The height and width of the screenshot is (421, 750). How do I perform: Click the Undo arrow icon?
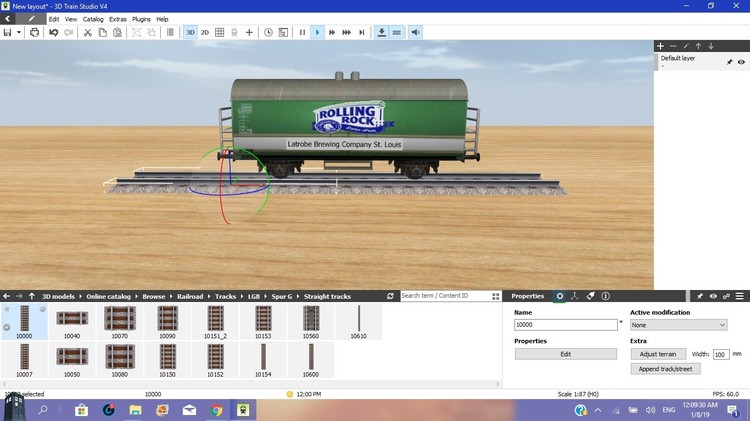point(54,32)
